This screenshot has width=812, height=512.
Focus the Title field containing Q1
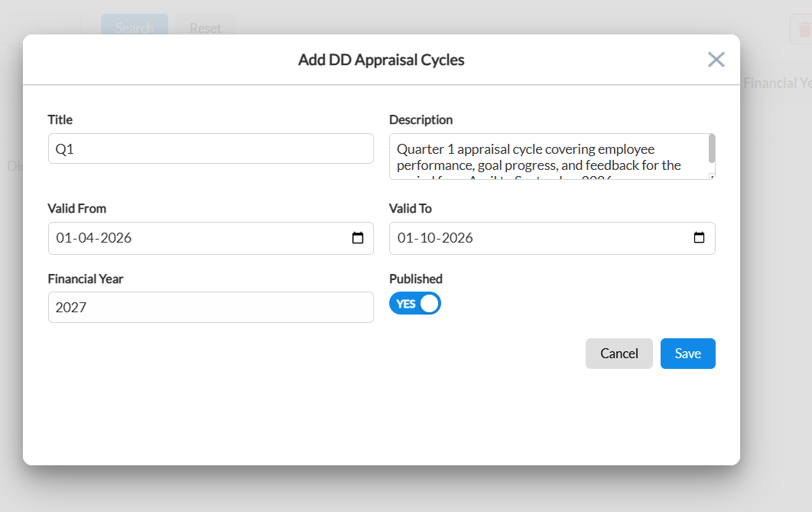click(211, 148)
